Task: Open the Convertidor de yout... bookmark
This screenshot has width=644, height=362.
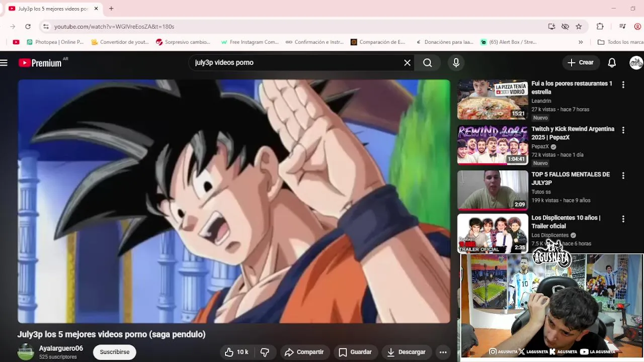Action: [x=120, y=42]
